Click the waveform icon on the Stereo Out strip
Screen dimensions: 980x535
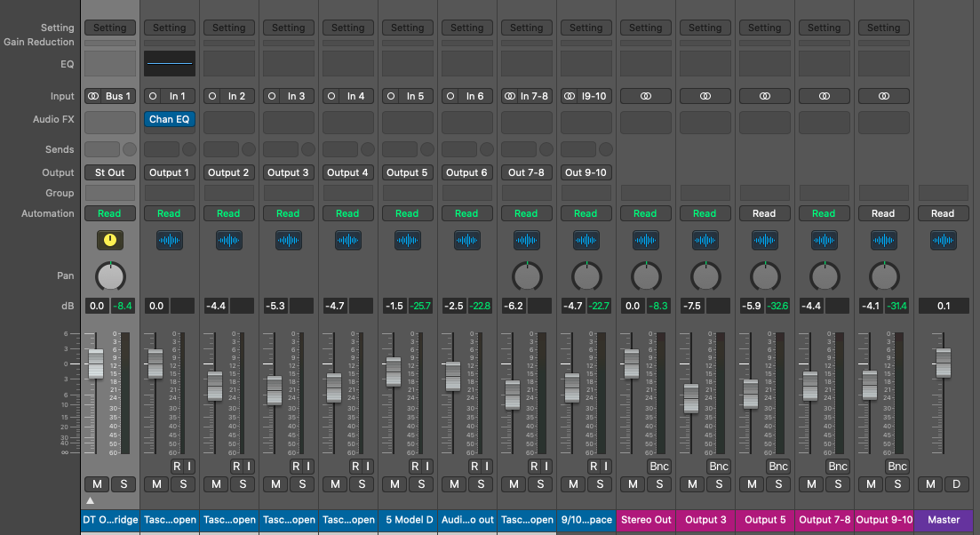pos(645,240)
